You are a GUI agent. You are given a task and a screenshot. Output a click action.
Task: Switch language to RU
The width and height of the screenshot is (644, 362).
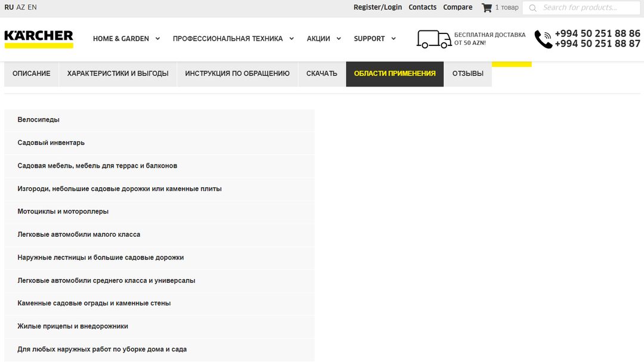tap(9, 7)
